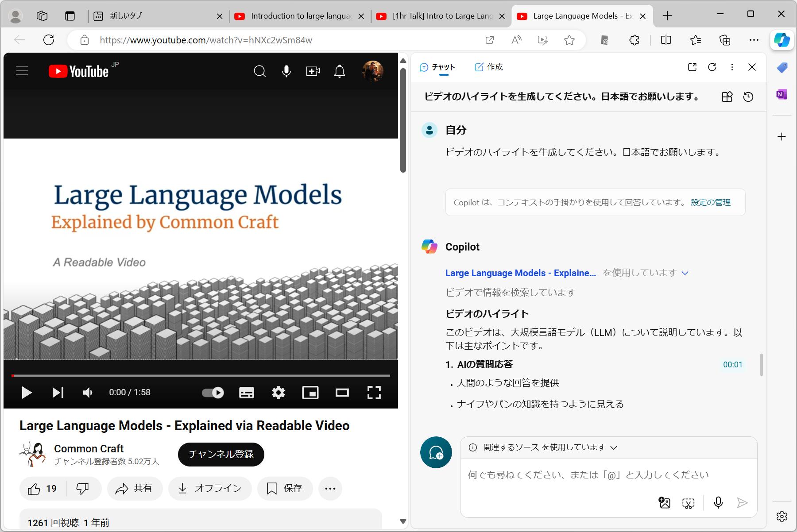Save video with 保存 button
Image resolution: width=797 pixels, height=532 pixels.
(x=285, y=489)
